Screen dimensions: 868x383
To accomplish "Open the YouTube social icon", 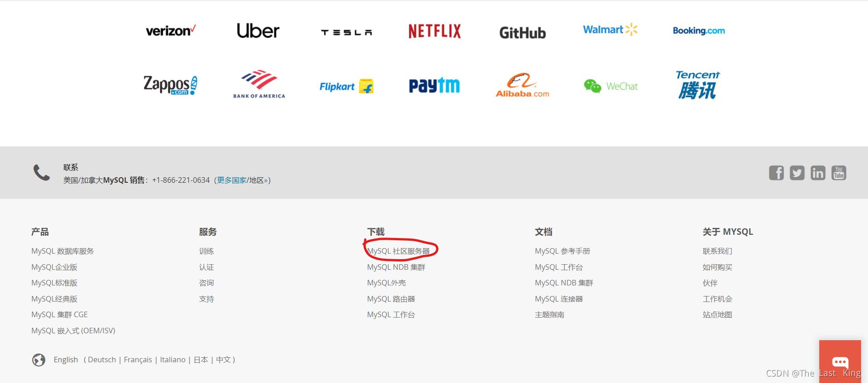I will point(839,173).
